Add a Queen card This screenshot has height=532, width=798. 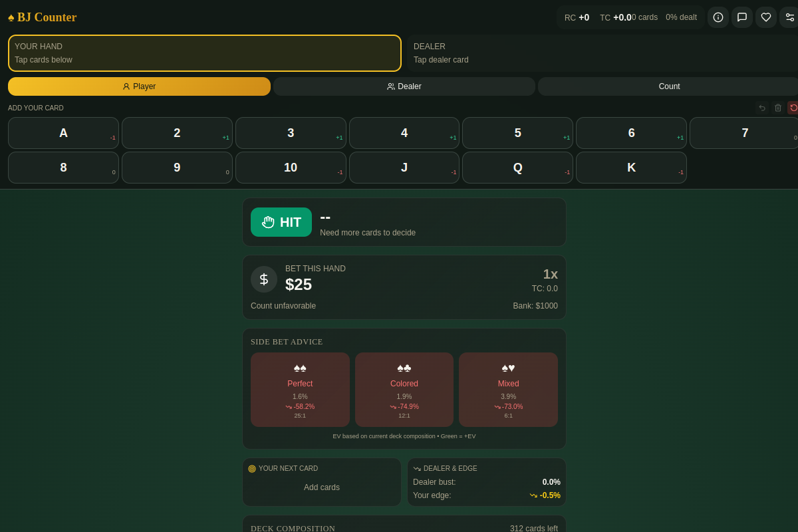click(518, 168)
